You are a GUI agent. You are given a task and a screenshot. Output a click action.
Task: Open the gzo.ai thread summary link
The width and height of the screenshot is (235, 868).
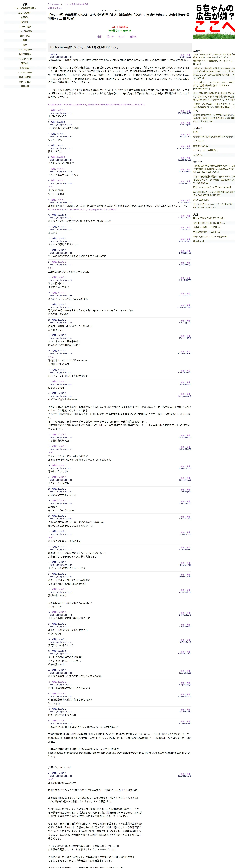pos(119,30)
